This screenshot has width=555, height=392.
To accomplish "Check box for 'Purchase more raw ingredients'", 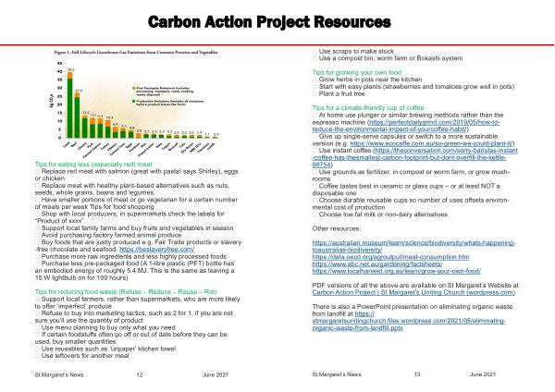I will click(37, 256).
